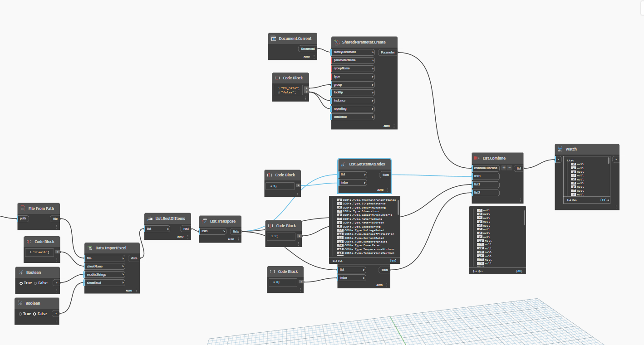Click the List.RestOfItems node icon
This screenshot has width=644, height=345.
point(150,219)
